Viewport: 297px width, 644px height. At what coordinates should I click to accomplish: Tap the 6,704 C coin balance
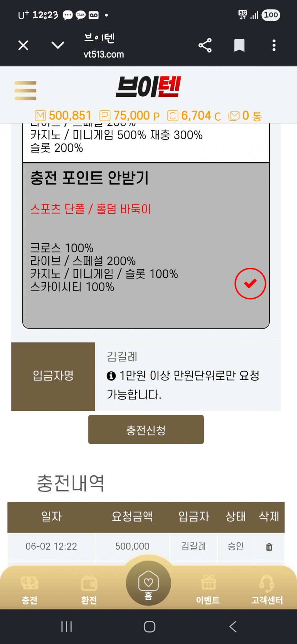click(x=194, y=116)
